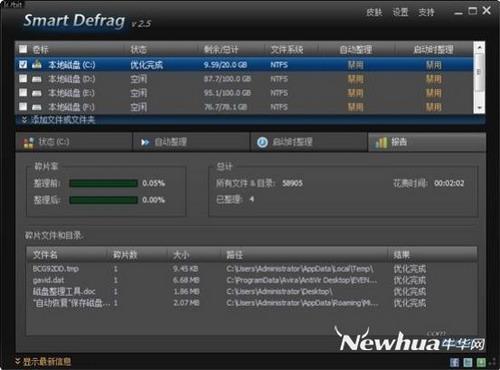Open the 设置 menu in the title bar
This screenshot has width=500, height=370.
(400, 12)
